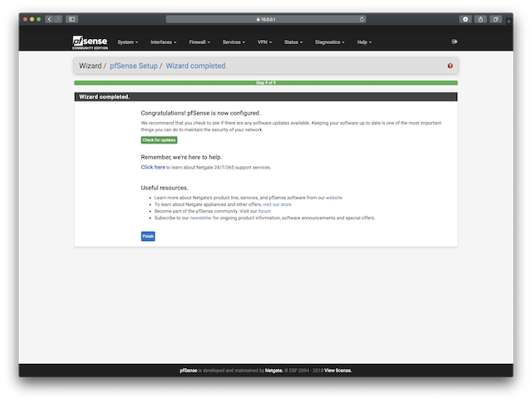Open the Status dropdown menu

293,42
